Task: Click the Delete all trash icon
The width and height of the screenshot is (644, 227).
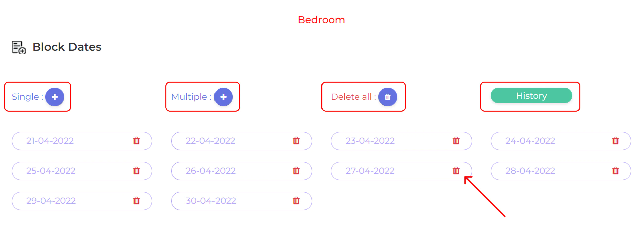Action: [388, 97]
